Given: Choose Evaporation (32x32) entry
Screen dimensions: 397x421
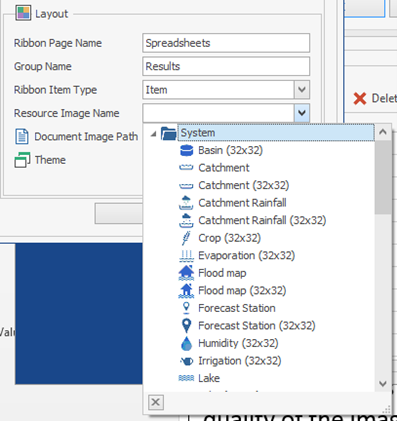Looking at the screenshot, I should [247, 256].
